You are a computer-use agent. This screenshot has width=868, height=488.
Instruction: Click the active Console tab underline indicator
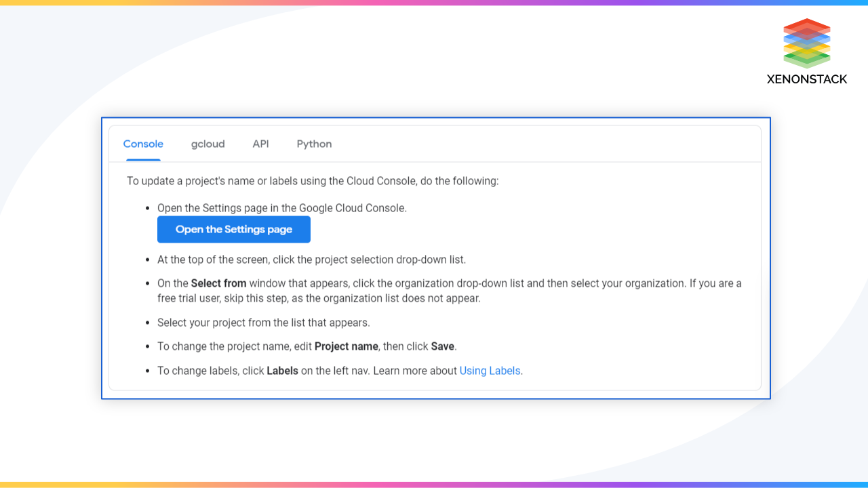(142, 159)
